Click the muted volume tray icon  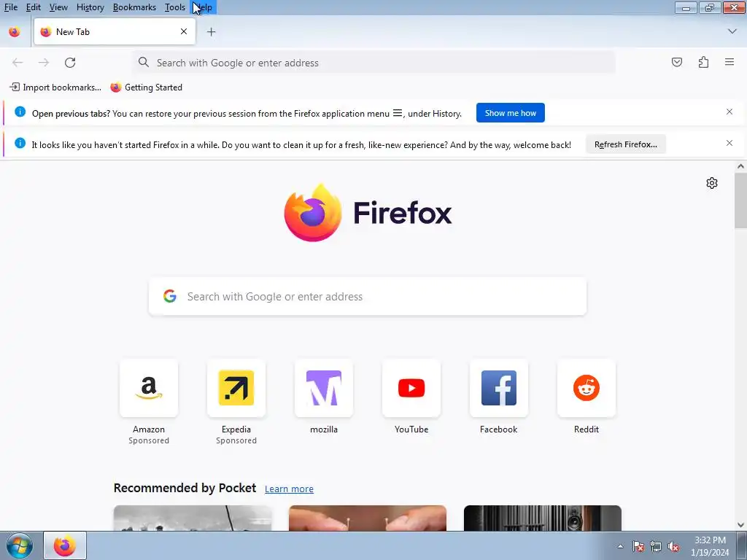click(x=673, y=546)
